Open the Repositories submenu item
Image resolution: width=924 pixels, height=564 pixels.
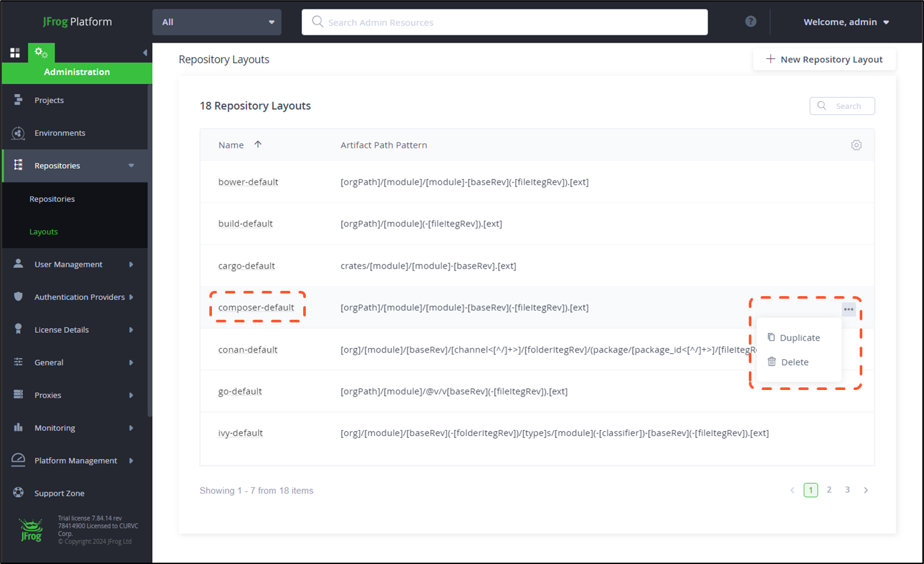pos(52,199)
